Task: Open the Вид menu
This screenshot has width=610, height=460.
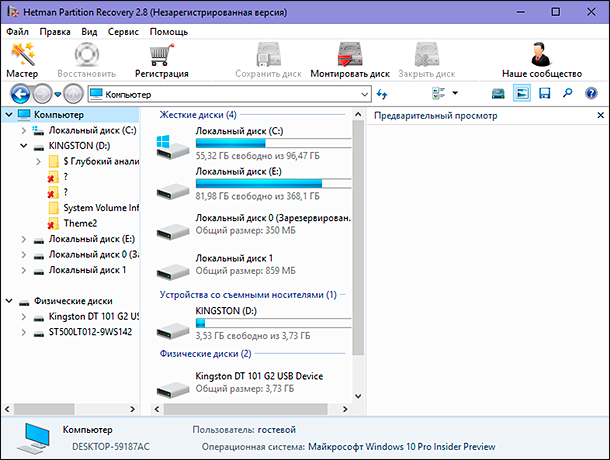Action: coord(89,32)
